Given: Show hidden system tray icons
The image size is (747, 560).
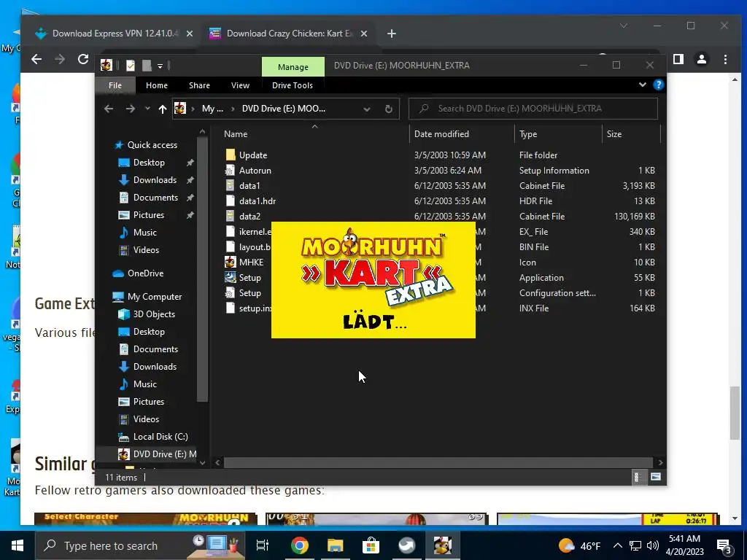Looking at the screenshot, I should 617,545.
